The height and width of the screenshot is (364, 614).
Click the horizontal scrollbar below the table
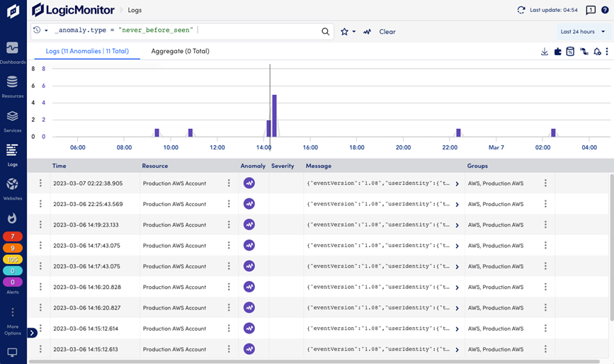click(x=314, y=362)
